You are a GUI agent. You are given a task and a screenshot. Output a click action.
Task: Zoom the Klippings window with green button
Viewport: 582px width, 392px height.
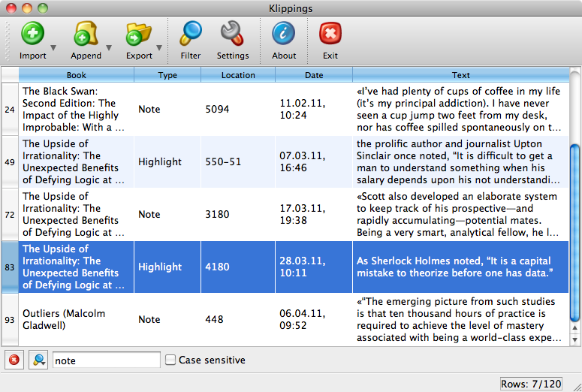[43, 8]
